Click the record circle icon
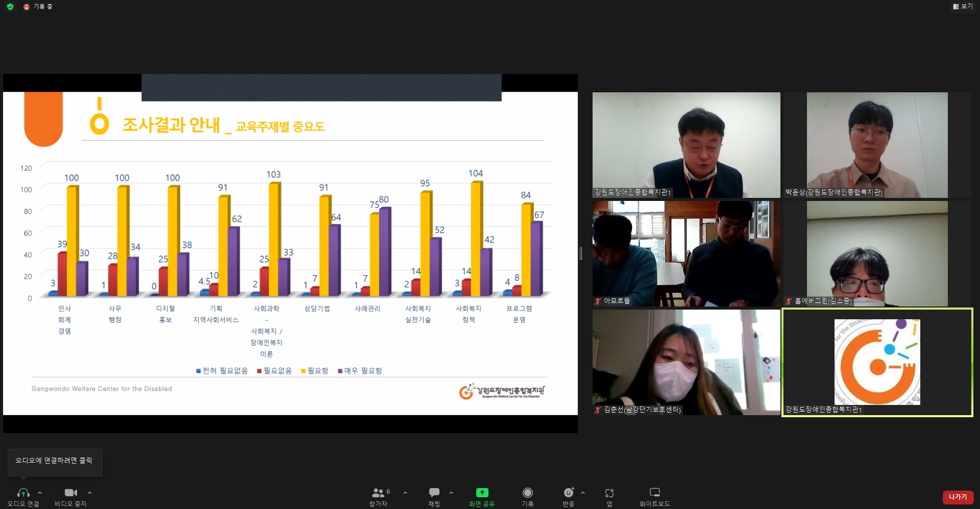The width and height of the screenshot is (980, 509). click(x=528, y=493)
